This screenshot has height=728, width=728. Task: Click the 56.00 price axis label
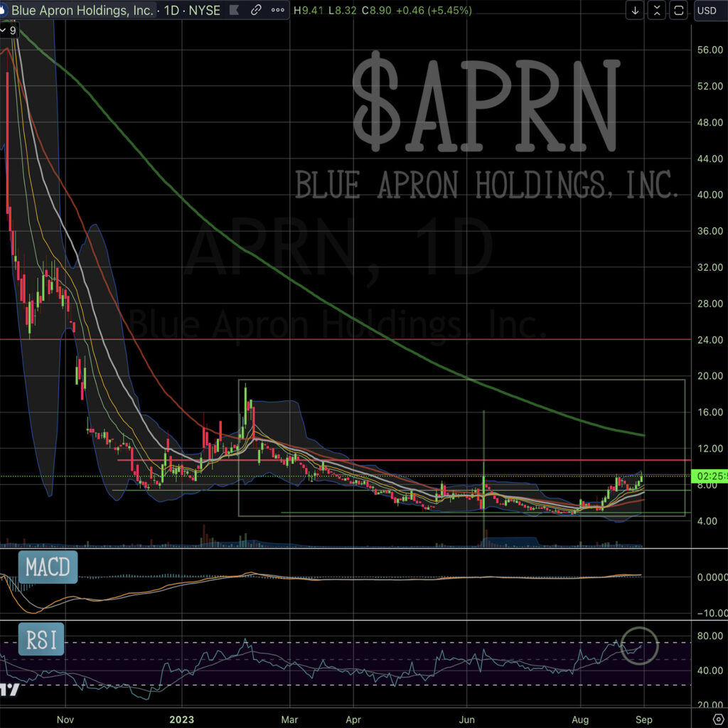click(710, 50)
